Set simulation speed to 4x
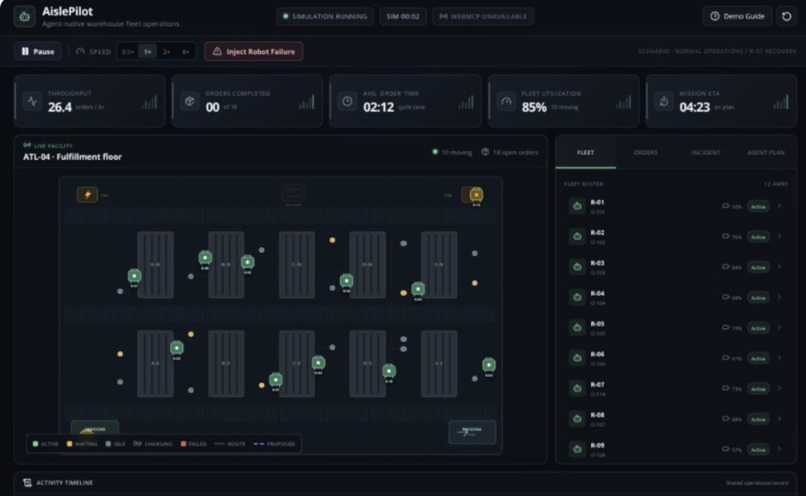806x496 pixels. [x=185, y=51]
